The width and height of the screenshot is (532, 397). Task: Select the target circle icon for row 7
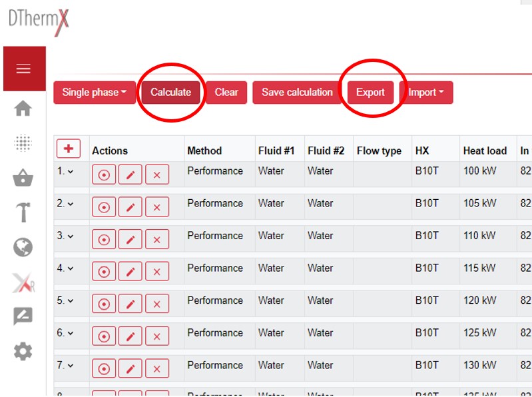coord(104,368)
